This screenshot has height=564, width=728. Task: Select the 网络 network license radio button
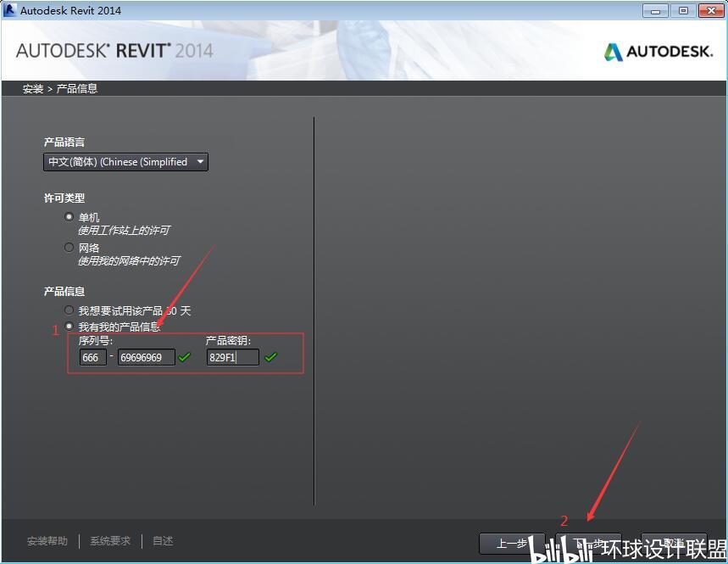pyautogui.click(x=69, y=247)
